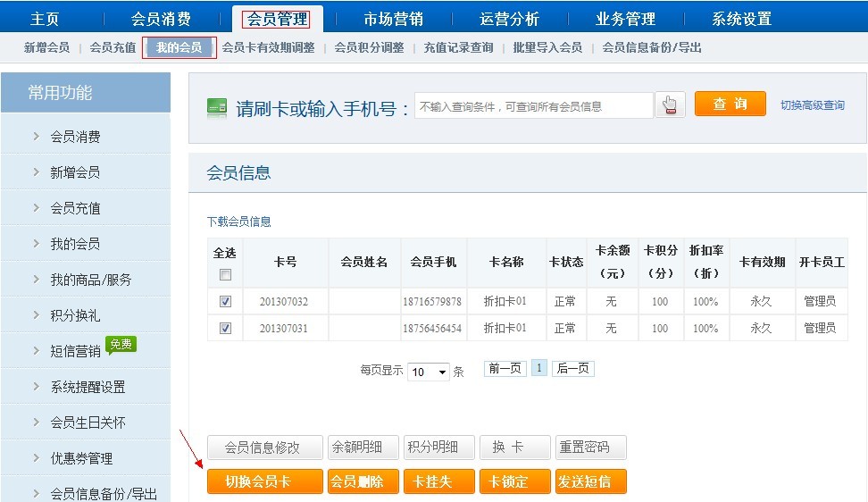The width and height of the screenshot is (868, 502).
Task: Uncheck the checkbox for card 201307031
Action: pos(225,329)
